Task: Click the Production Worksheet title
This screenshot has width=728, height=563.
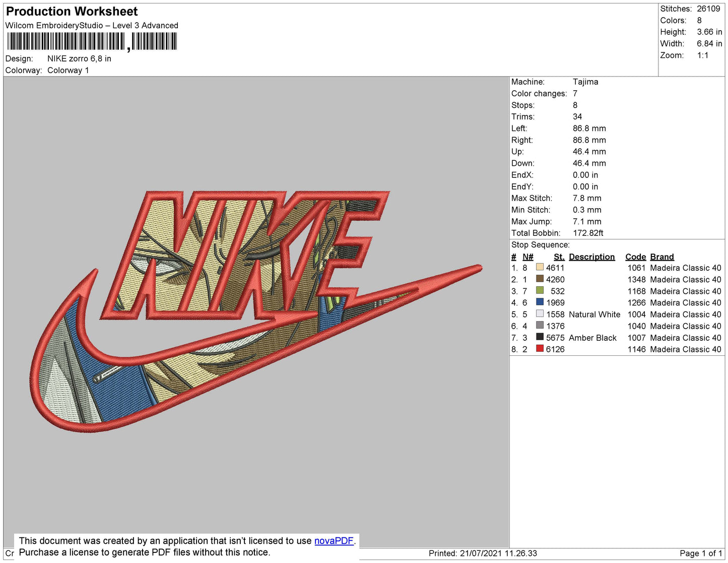Action: [x=72, y=12]
